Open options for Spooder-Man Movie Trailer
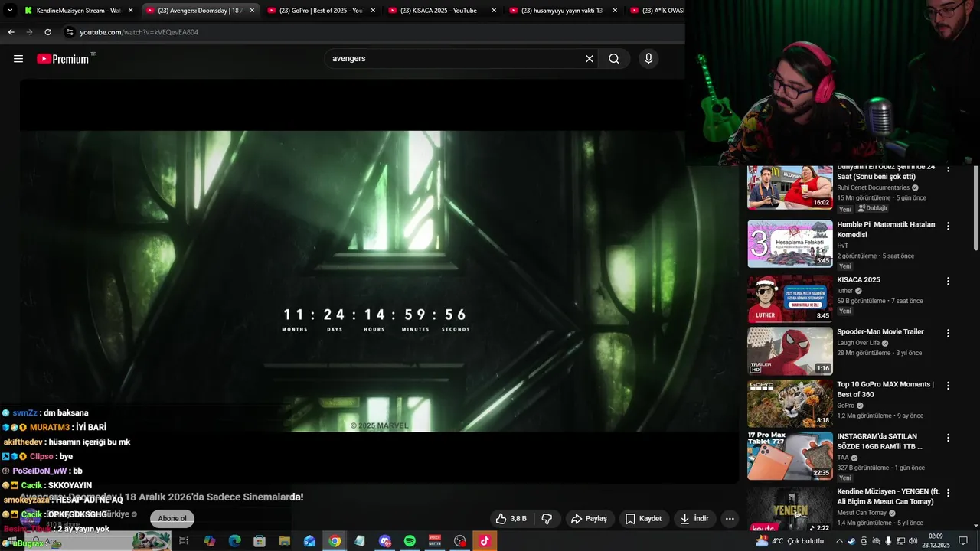This screenshot has width=980, height=551. [948, 334]
